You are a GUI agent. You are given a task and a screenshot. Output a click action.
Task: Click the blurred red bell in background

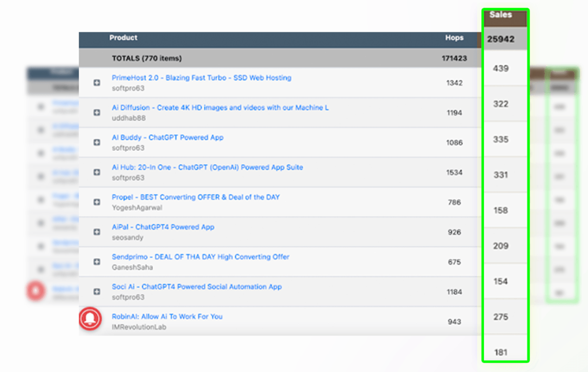pos(36,291)
